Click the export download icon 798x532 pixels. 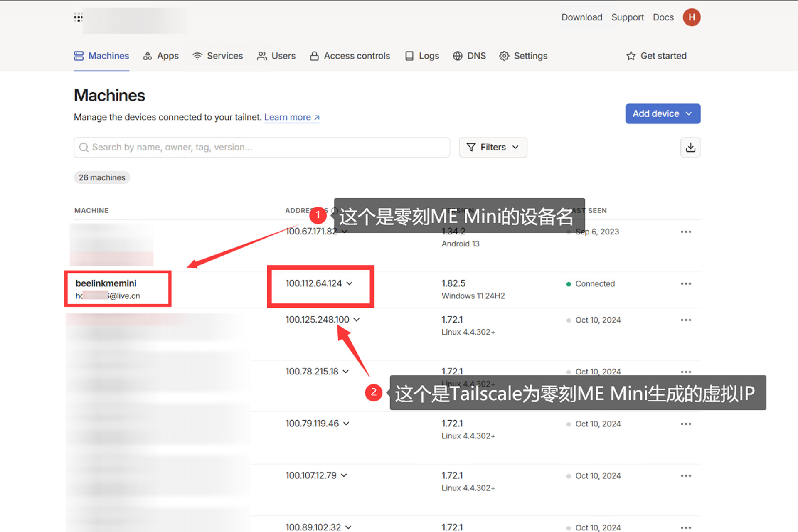690,147
